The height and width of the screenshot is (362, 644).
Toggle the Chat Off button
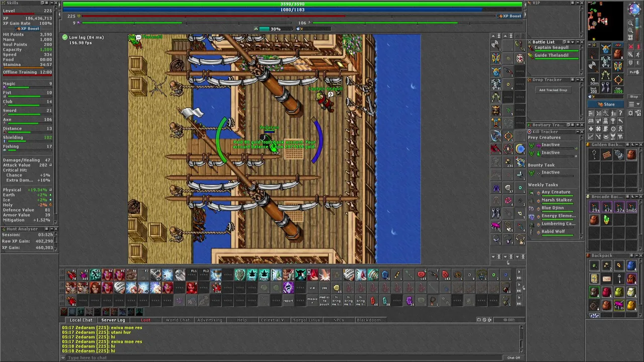pyautogui.click(x=514, y=357)
